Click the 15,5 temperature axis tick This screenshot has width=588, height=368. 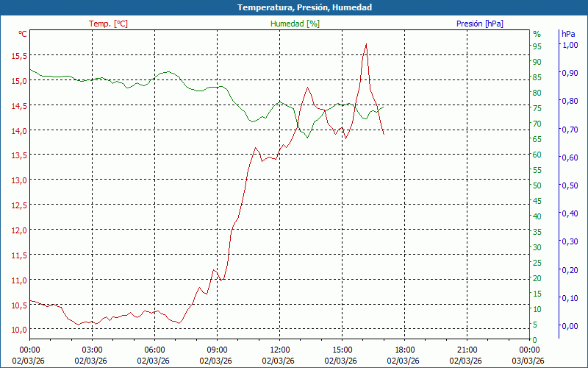pos(18,55)
